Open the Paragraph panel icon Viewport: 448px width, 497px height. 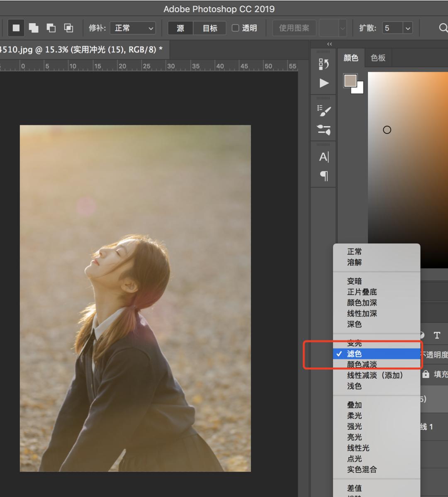pos(324,176)
